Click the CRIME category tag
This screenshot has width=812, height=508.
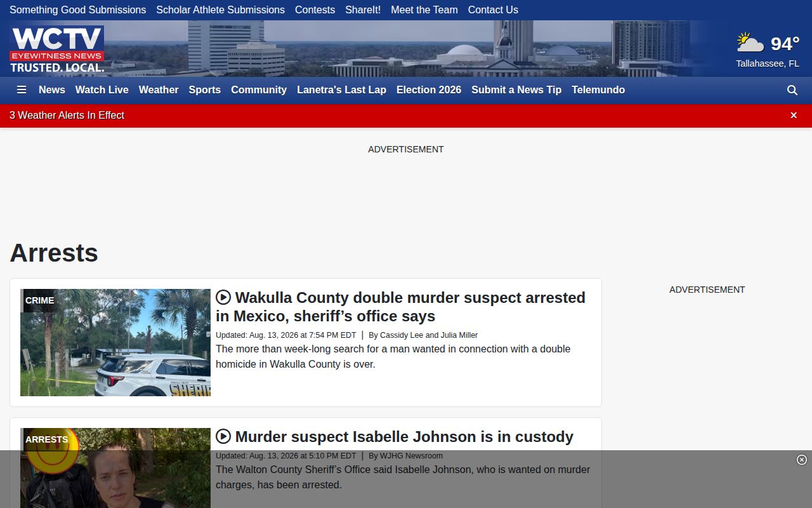(x=40, y=300)
